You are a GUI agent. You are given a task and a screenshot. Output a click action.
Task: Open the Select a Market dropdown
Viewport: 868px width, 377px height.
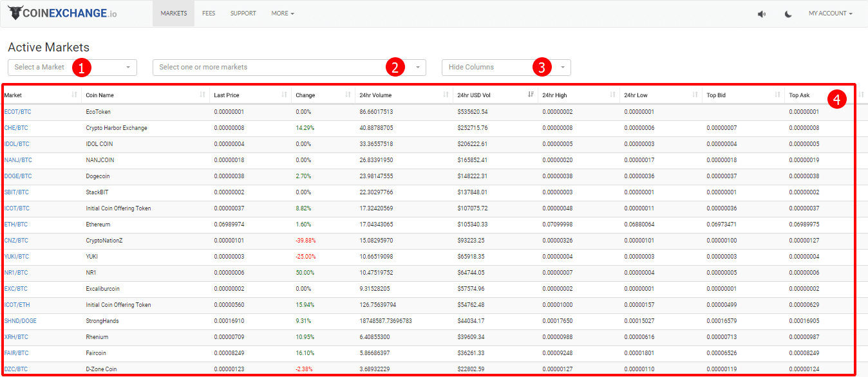(x=72, y=67)
